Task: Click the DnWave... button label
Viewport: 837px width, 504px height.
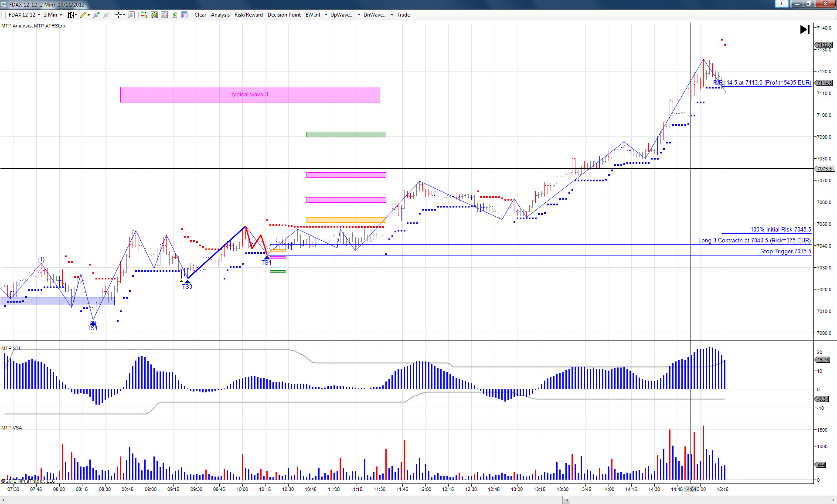Action: 375,15
